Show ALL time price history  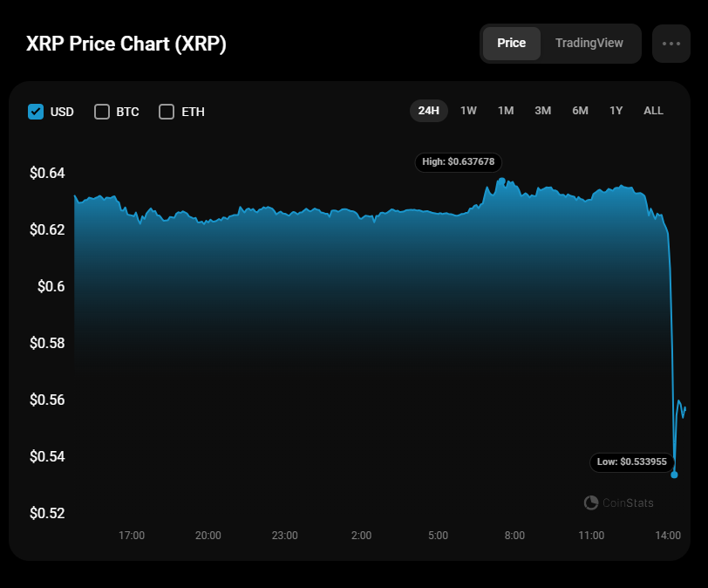653,111
